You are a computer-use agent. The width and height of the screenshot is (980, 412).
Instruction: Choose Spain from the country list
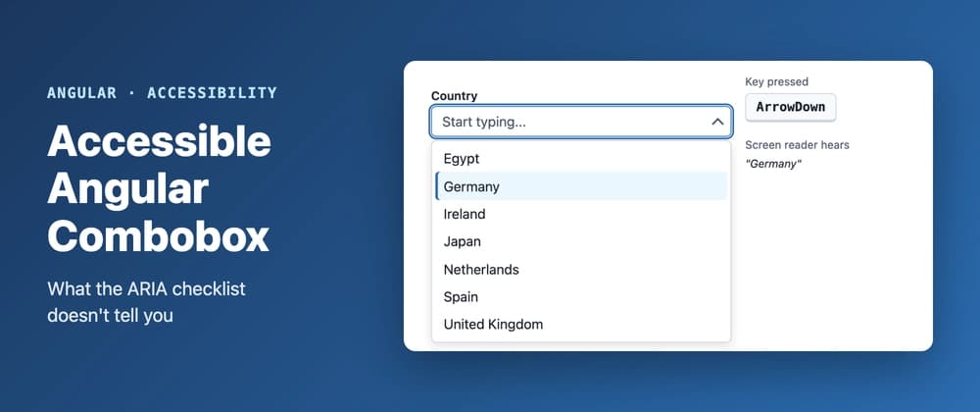tap(581, 297)
